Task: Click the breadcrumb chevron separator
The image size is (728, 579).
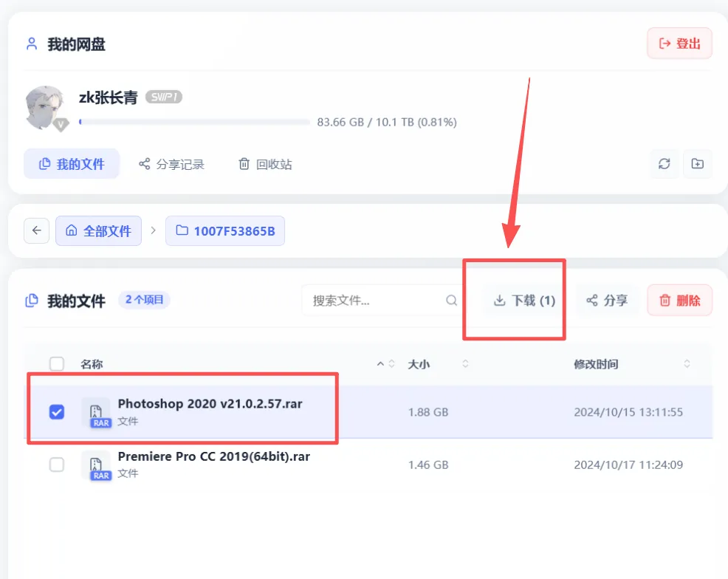Action: [x=154, y=230]
